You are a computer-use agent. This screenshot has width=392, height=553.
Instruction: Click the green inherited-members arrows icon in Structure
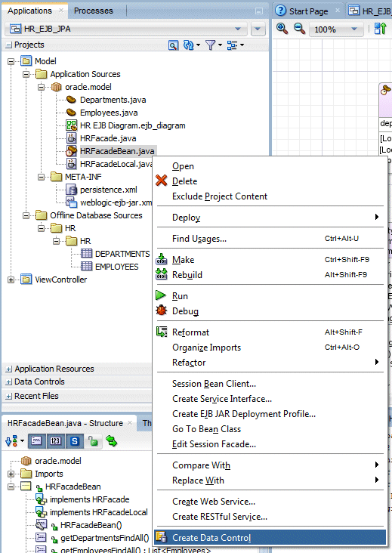point(111,441)
